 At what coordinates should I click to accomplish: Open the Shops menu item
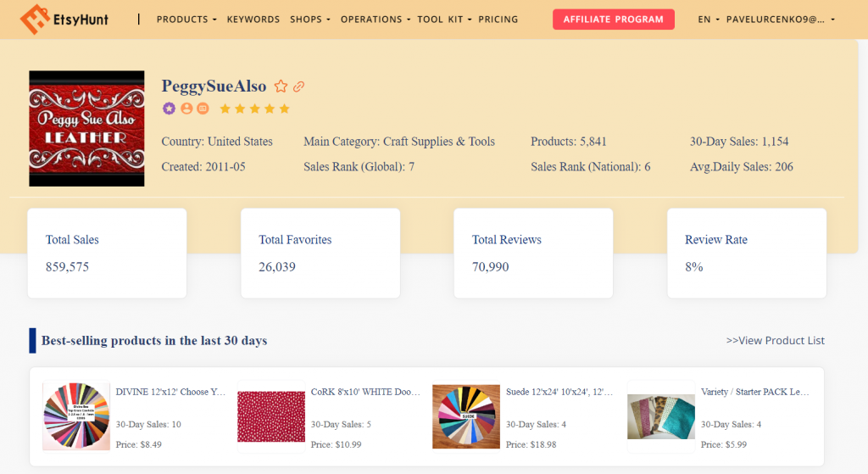click(x=309, y=20)
